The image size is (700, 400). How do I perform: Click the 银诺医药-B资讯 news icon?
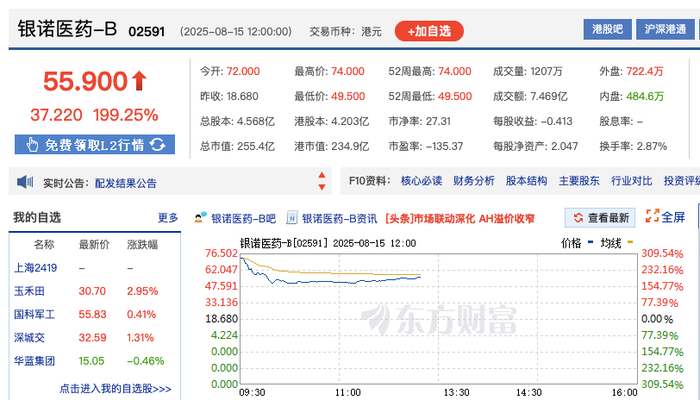[x=292, y=217]
